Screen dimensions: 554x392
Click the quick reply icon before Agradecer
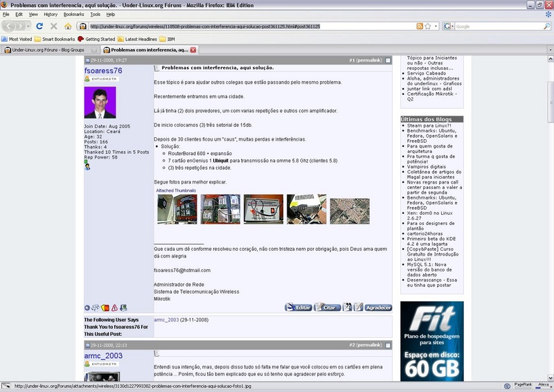pyautogui.click(x=358, y=308)
